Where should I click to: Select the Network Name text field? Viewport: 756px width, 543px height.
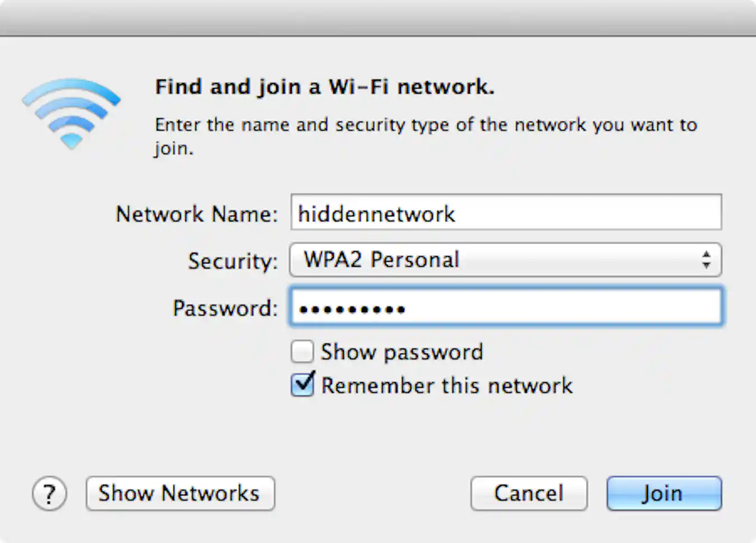point(504,213)
